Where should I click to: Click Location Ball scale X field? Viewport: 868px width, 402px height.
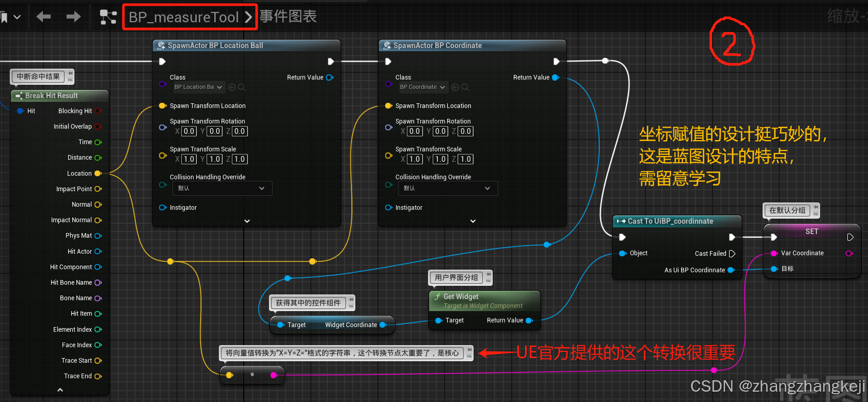[x=189, y=159]
